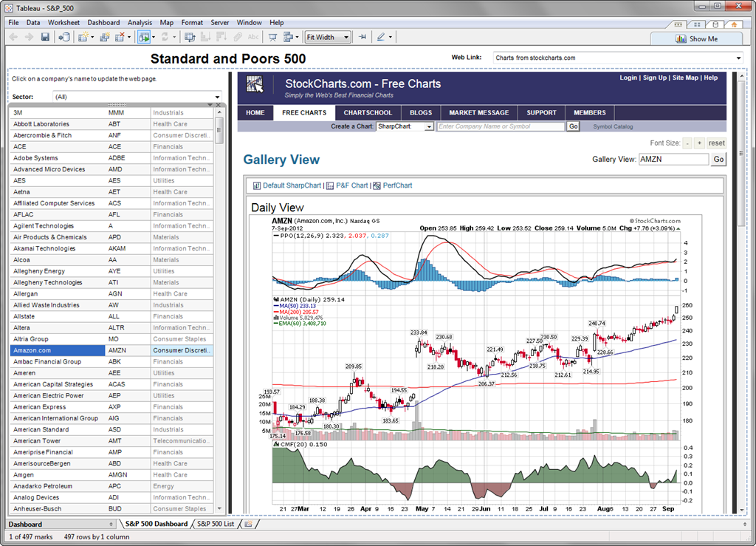Increase font size with plus button

[700, 143]
